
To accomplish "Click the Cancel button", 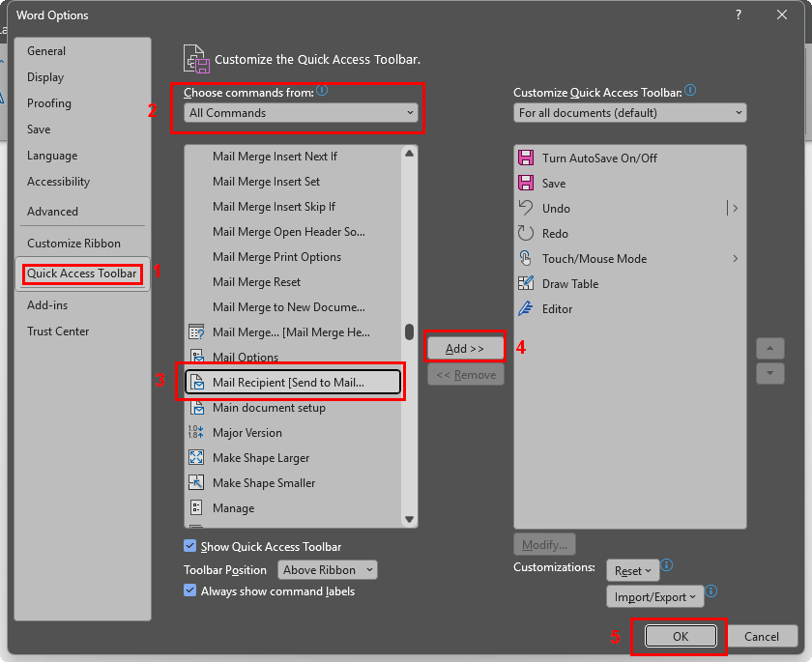I will coord(762,636).
